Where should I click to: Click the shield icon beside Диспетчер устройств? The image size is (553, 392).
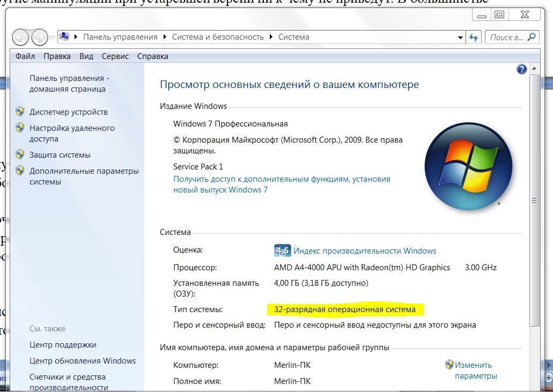pyautogui.click(x=20, y=112)
